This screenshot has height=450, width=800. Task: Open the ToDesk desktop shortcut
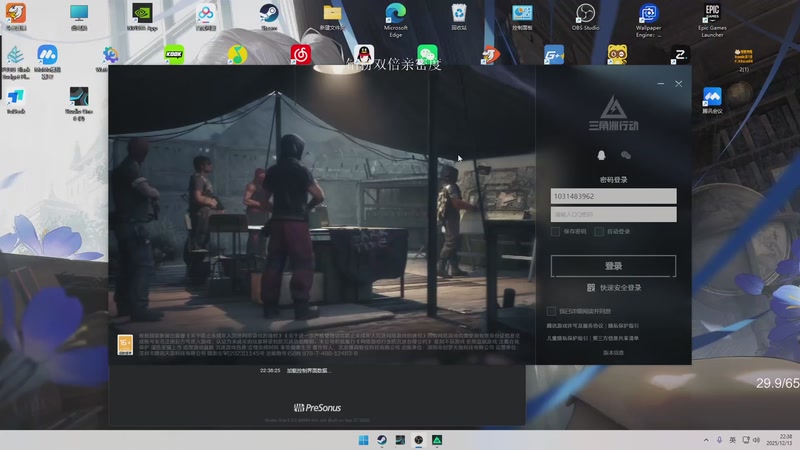[x=16, y=100]
